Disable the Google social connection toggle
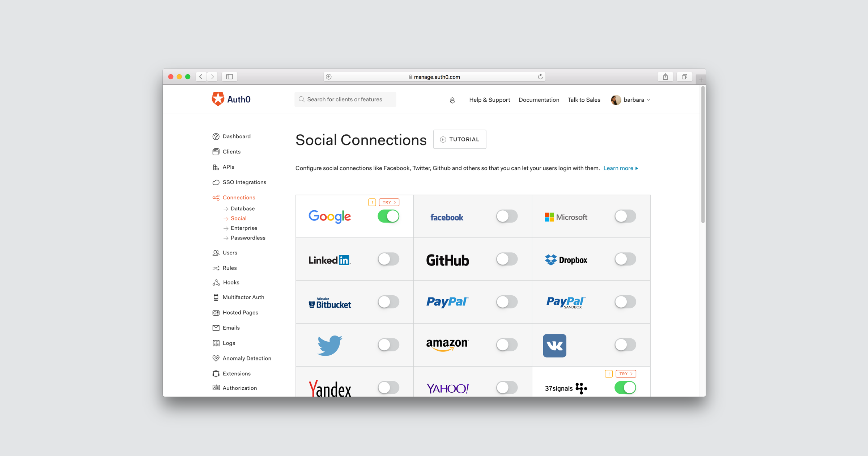The image size is (868, 456). 388,216
